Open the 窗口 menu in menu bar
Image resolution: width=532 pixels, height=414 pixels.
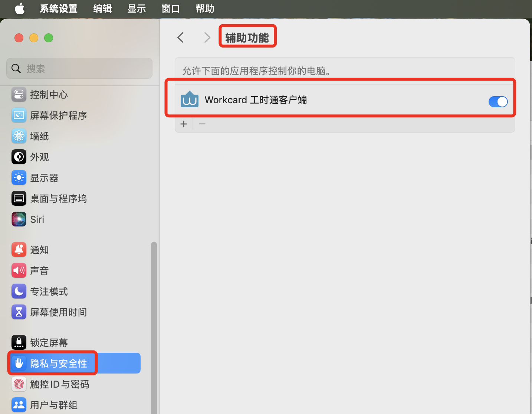click(x=171, y=9)
